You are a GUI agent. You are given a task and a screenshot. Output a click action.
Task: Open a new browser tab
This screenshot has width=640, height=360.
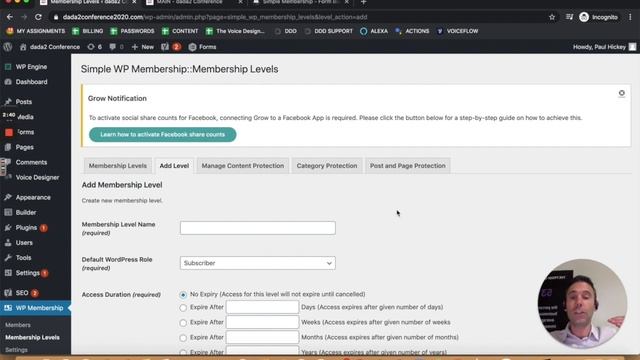(363, 2)
